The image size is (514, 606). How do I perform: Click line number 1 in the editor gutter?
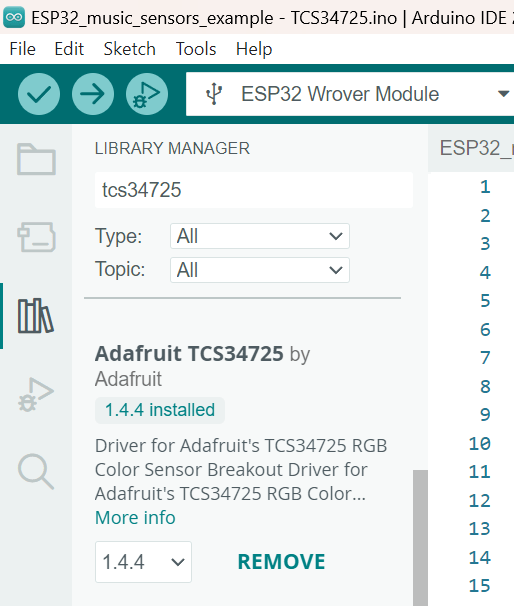point(485,187)
